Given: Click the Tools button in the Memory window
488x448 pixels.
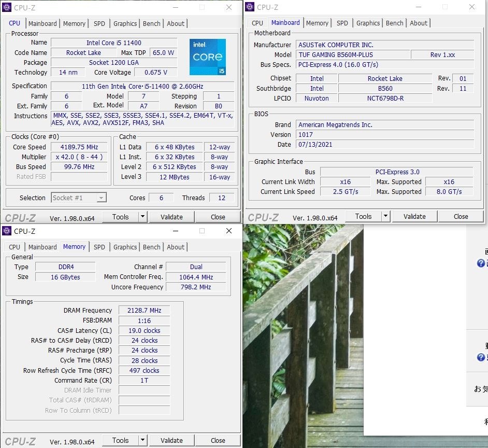Looking at the screenshot, I should pyautogui.click(x=120, y=440).
